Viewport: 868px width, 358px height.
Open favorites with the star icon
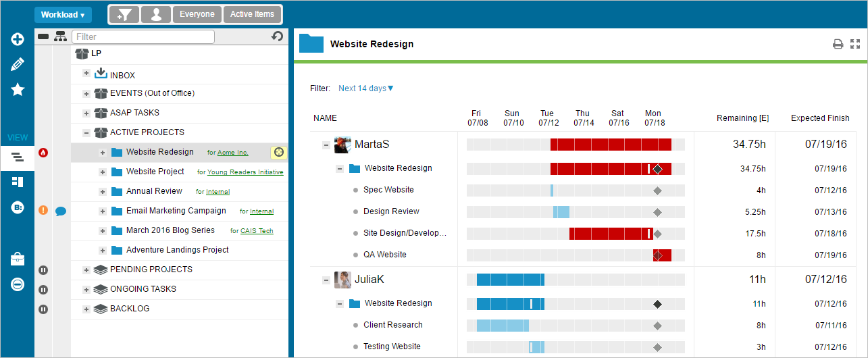coord(18,90)
